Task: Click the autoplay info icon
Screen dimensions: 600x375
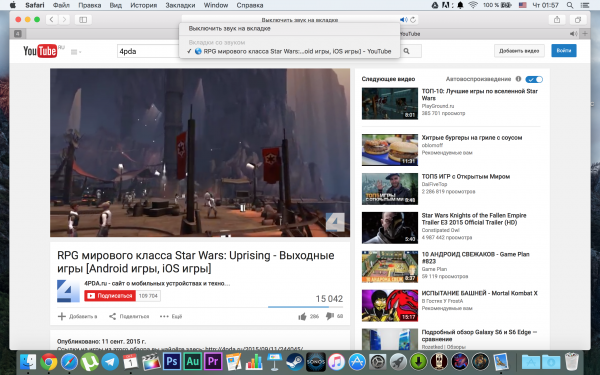Action: coord(518,79)
